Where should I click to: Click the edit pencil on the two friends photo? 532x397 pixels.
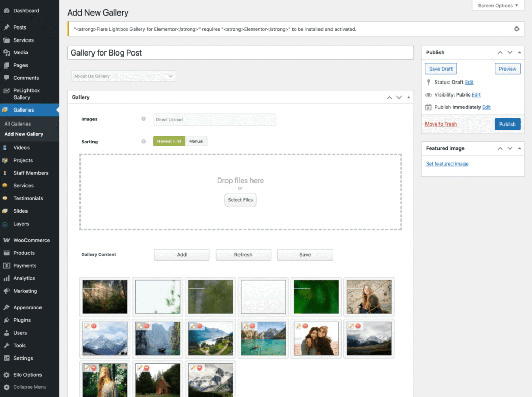[x=299, y=326]
